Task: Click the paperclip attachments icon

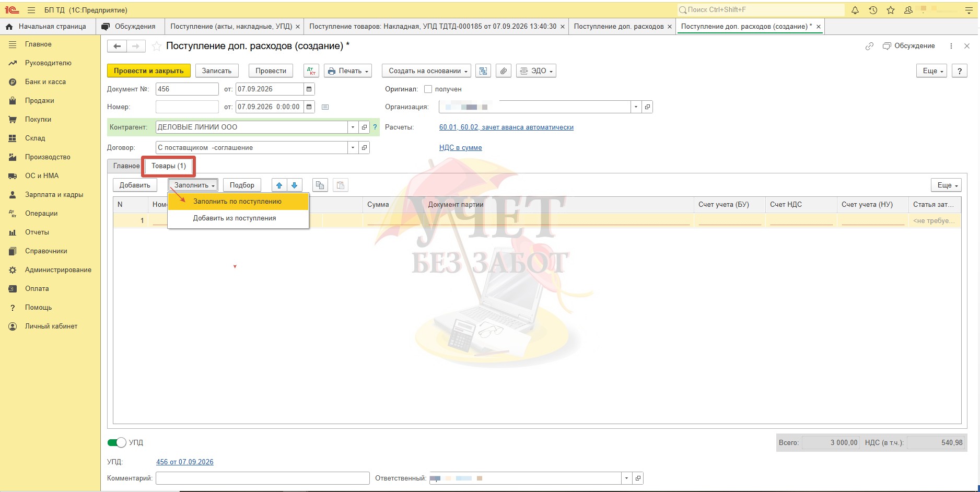Action: pyautogui.click(x=503, y=71)
